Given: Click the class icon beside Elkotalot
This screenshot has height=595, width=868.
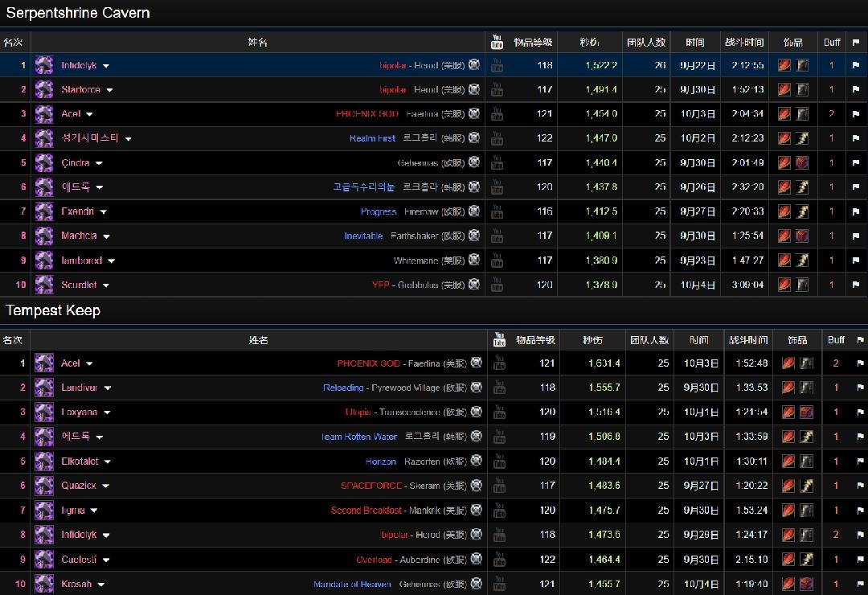Looking at the screenshot, I should pos(44,462).
